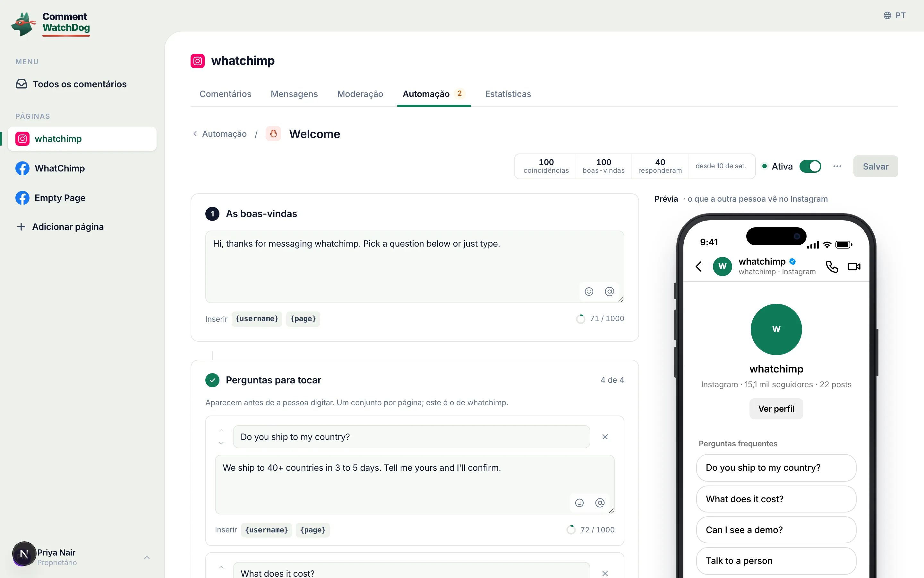
Task: Insert {username} into the shipping answer
Action: [x=267, y=530]
